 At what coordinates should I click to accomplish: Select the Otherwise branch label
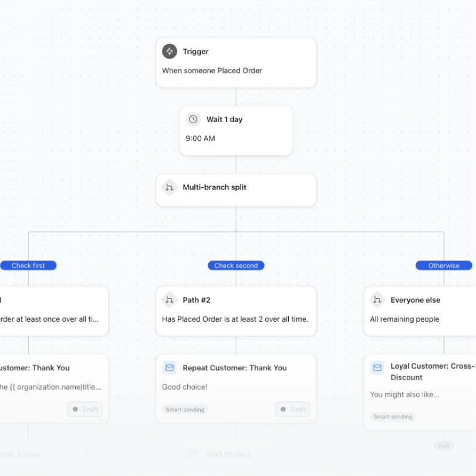tap(444, 265)
